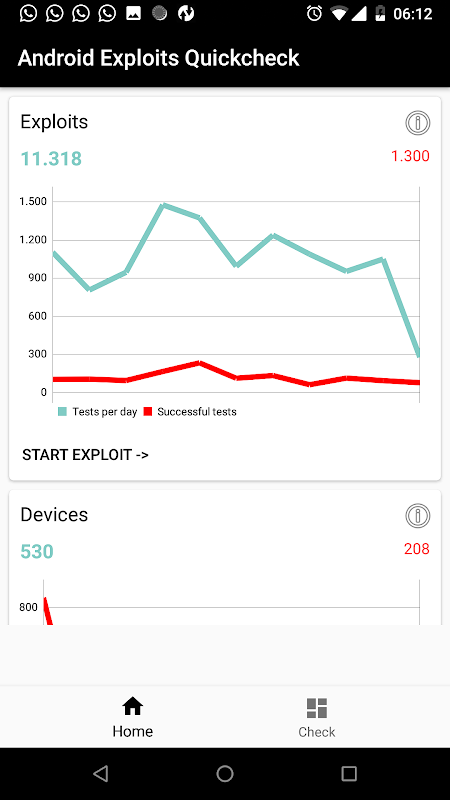Select the Home tab label

tap(133, 731)
